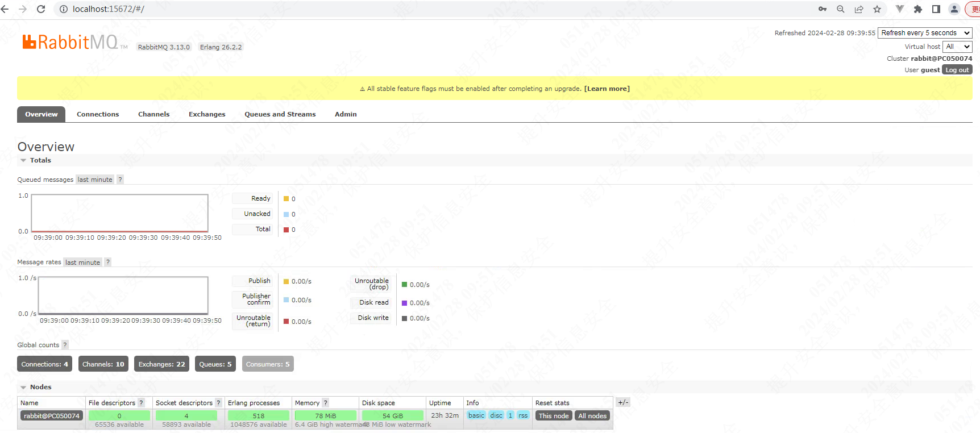Click the Message rates chart
Image resolution: width=980 pixels, height=433 pixels.
[123, 295]
